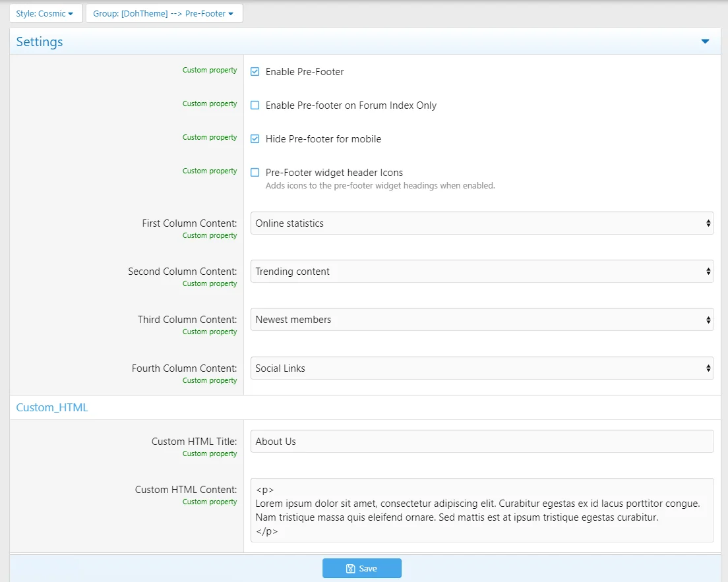Viewport: 728px width, 582px height.
Task: Enable Pre-footer on Forum Index Only
Action: [255, 105]
